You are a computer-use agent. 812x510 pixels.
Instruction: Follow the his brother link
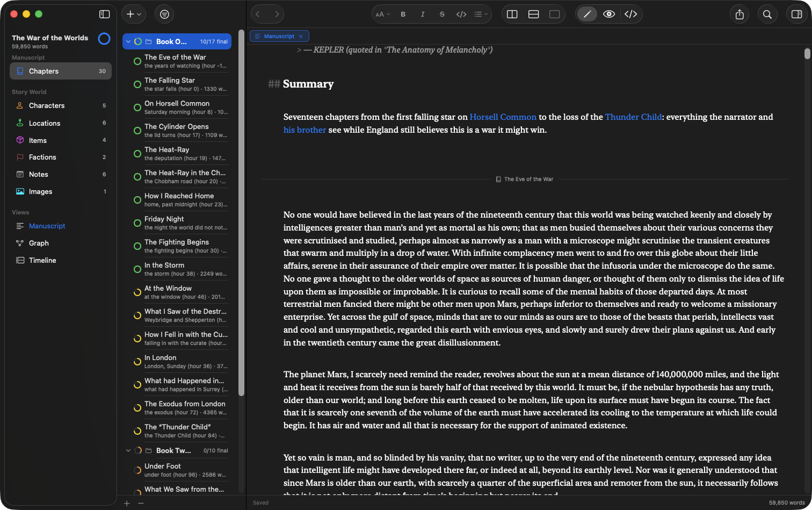[x=305, y=130]
